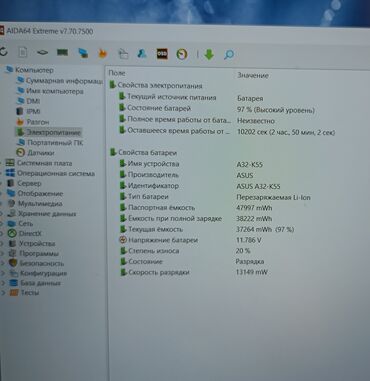The width and height of the screenshot is (370, 381).
Task: Select Операционная система category
Action: pos(51,173)
